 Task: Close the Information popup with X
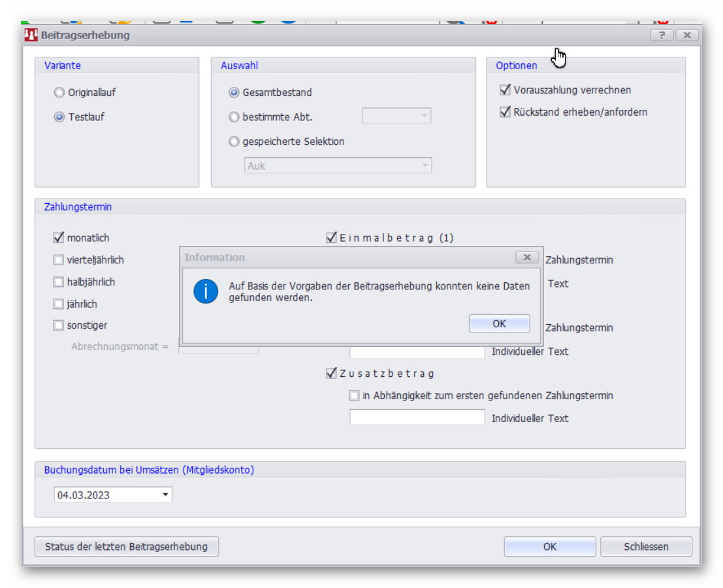pyautogui.click(x=526, y=257)
